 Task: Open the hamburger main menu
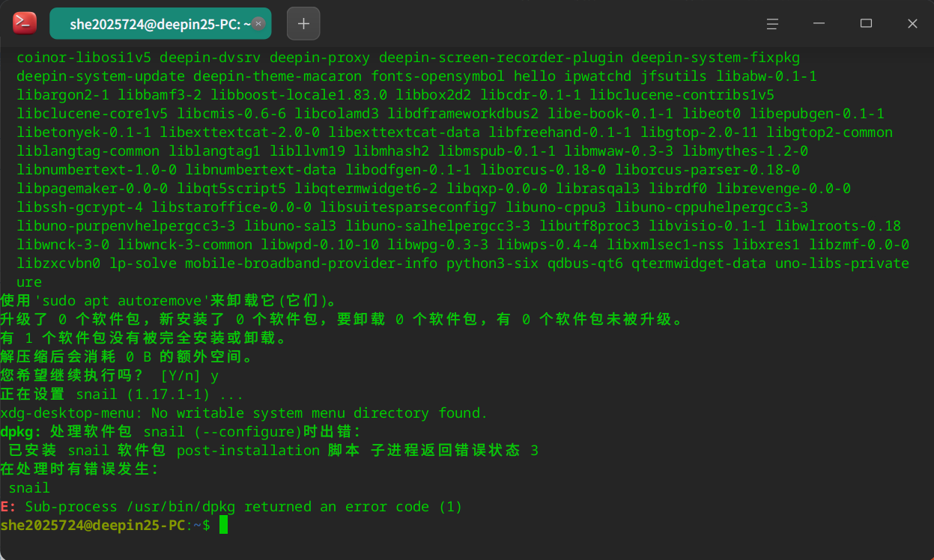(x=772, y=24)
